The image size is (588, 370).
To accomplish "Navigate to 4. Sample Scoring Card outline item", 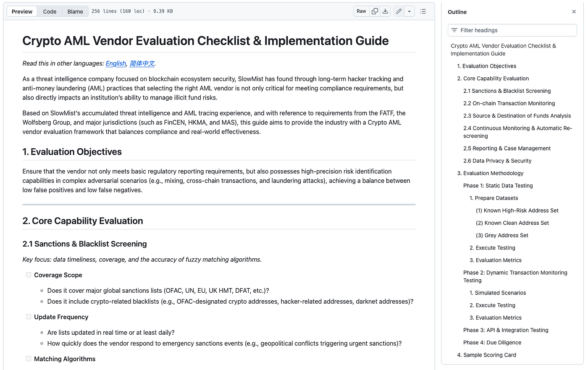I will tap(486, 355).
